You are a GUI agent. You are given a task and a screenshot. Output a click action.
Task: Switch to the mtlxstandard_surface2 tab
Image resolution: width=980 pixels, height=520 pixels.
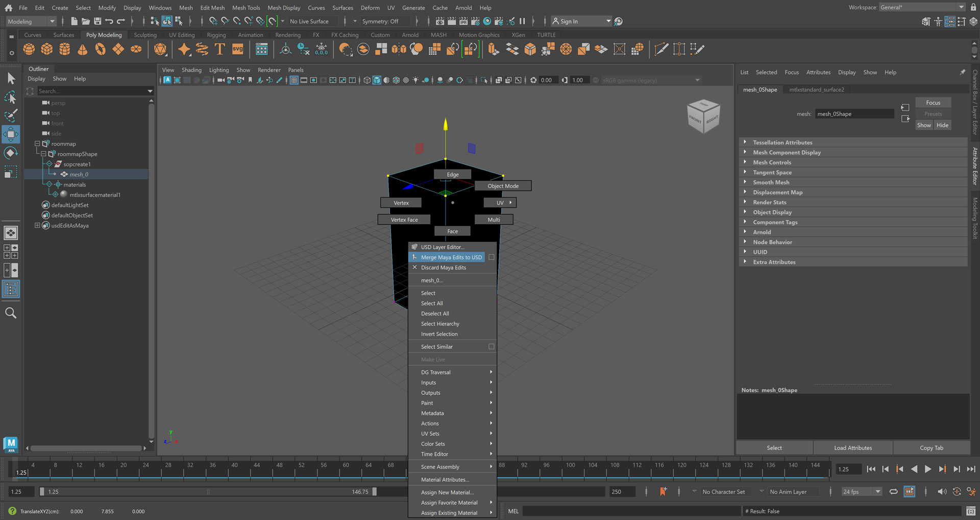pyautogui.click(x=817, y=89)
